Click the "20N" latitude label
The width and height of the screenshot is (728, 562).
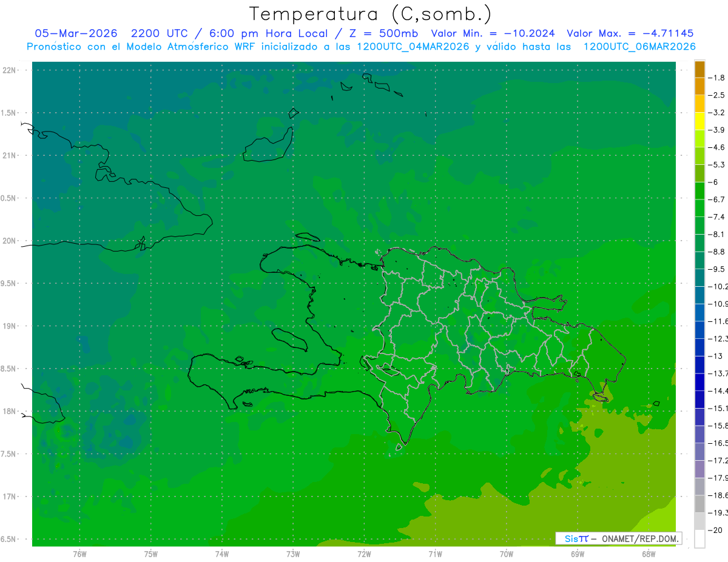click(10, 241)
